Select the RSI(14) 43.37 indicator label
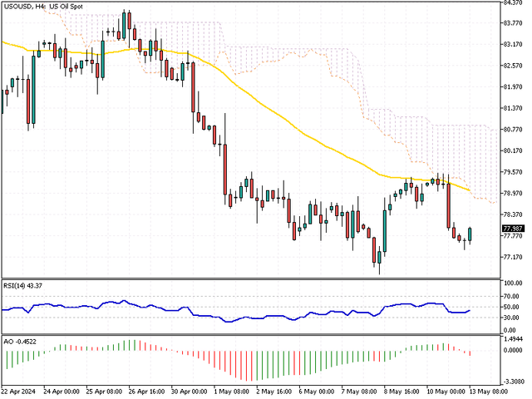 22,286
